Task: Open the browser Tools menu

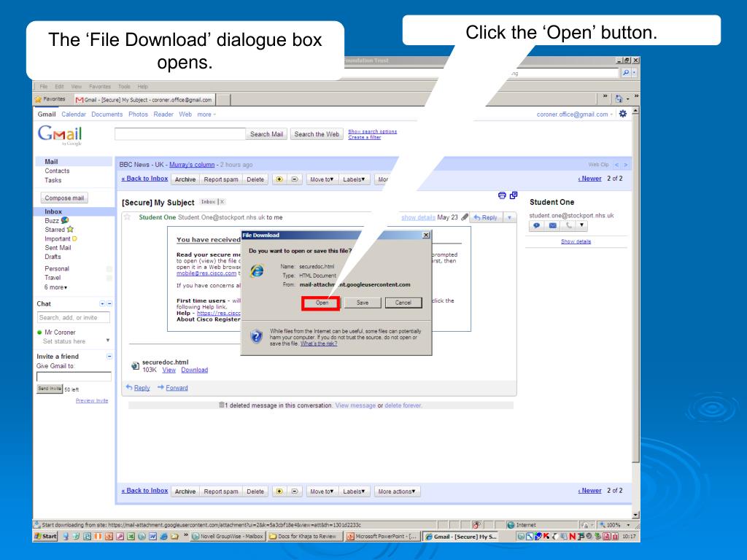Action: (x=124, y=87)
